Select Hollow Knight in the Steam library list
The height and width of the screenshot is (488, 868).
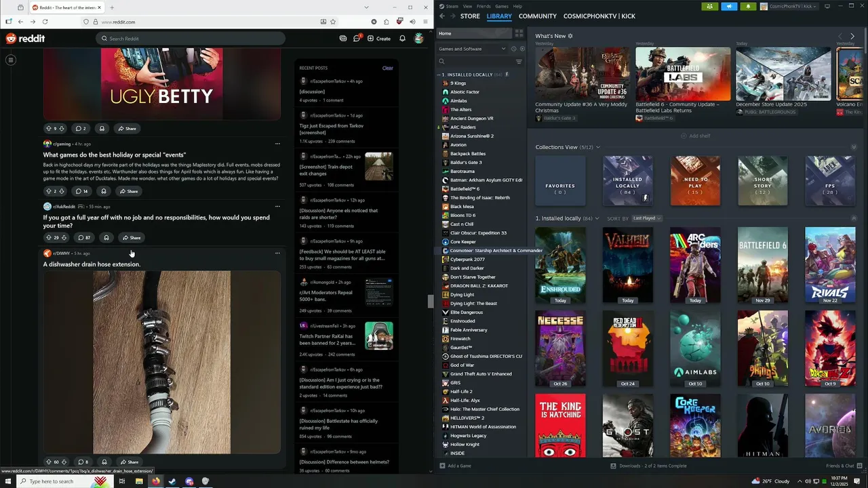[x=465, y=445]
